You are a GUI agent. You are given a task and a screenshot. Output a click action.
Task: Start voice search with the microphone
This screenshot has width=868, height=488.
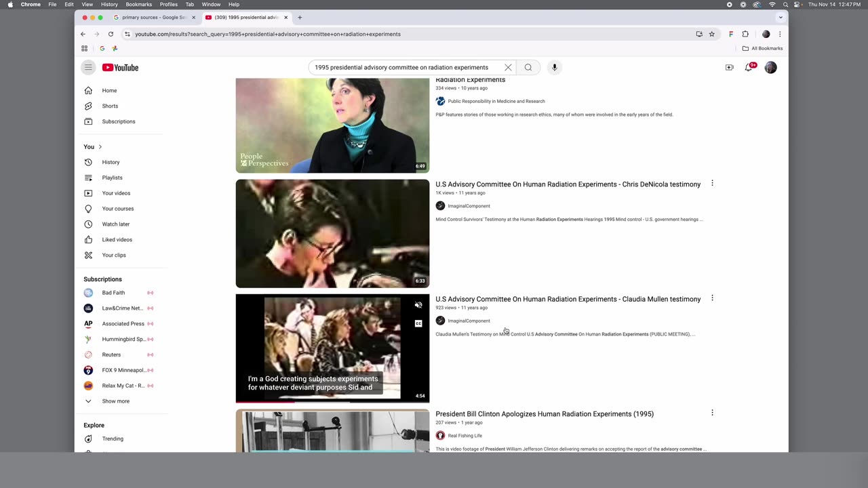coord(554,67)
